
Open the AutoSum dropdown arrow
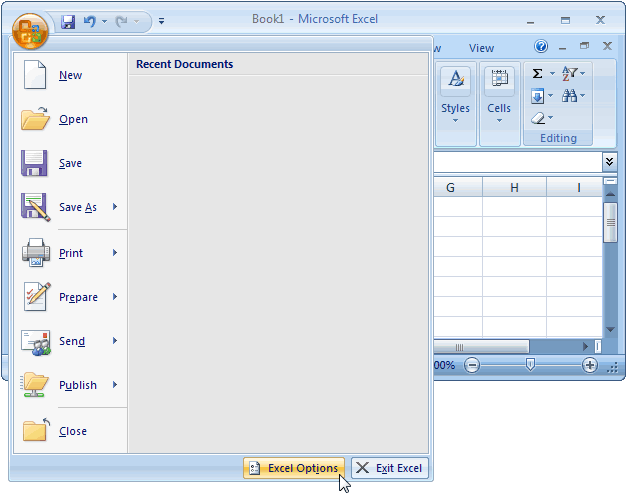pos(552,73)
